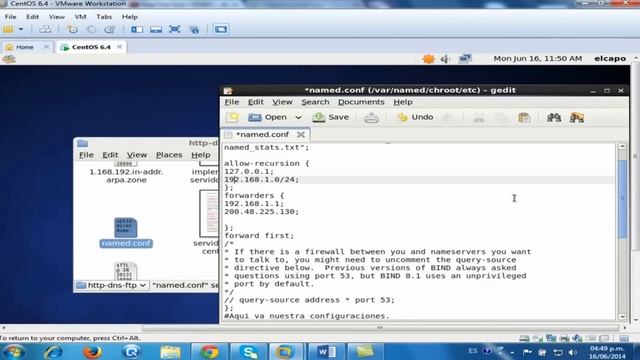The image size is (640, 360).
Task: Click scroll down arrow in gedit editor
Action: tap(622, 317)
